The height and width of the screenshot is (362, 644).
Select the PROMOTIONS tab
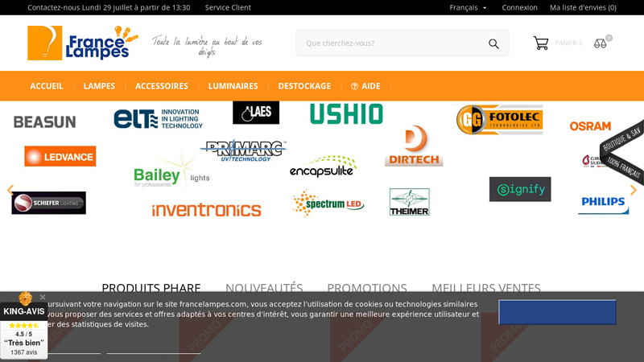[x=367, y=287]
